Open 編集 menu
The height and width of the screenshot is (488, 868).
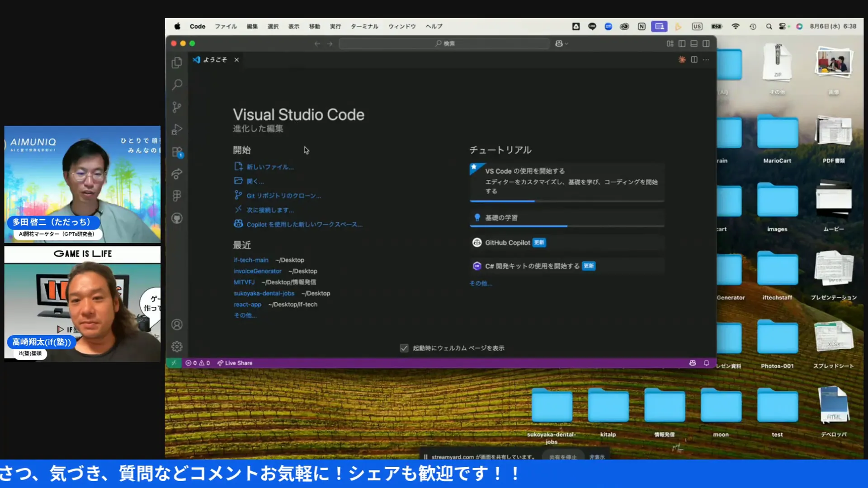pos(252,27)
